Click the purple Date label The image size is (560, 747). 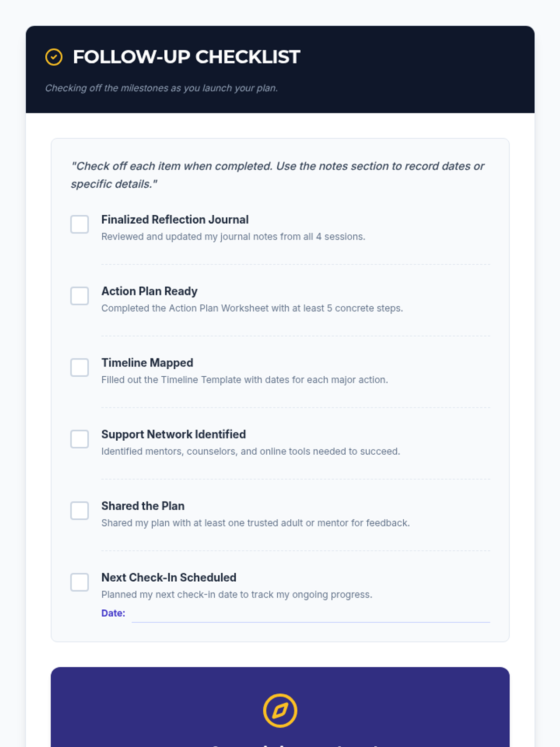pyautogui.click(x=113, y=613)
